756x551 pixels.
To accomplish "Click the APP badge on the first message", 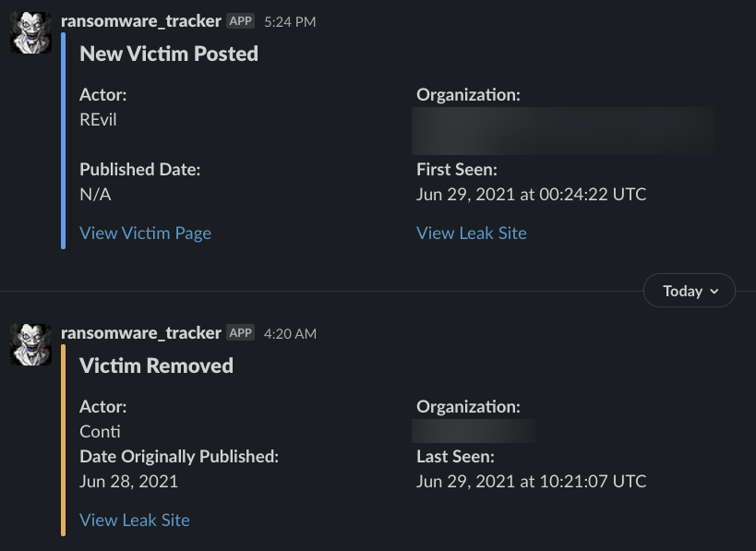I will [240, 21].
